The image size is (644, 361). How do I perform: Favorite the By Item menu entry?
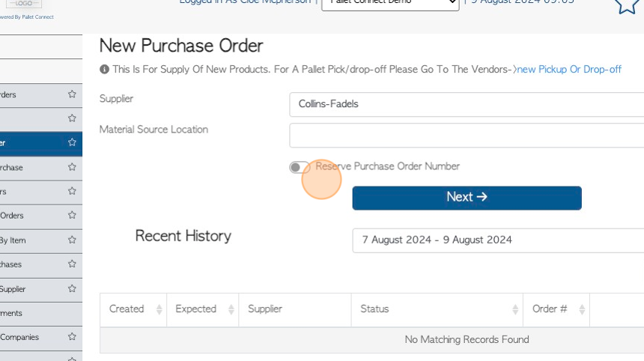72,240
